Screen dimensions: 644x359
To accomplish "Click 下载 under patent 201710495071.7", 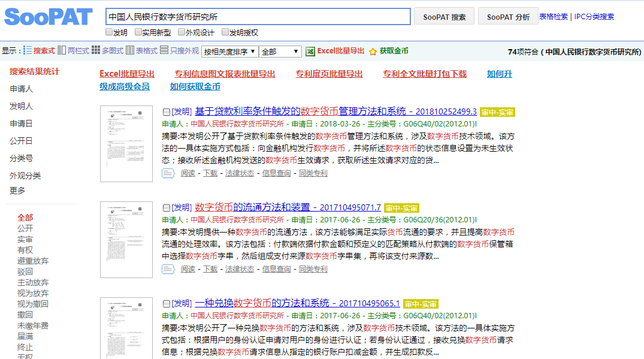I will (210, 269).
